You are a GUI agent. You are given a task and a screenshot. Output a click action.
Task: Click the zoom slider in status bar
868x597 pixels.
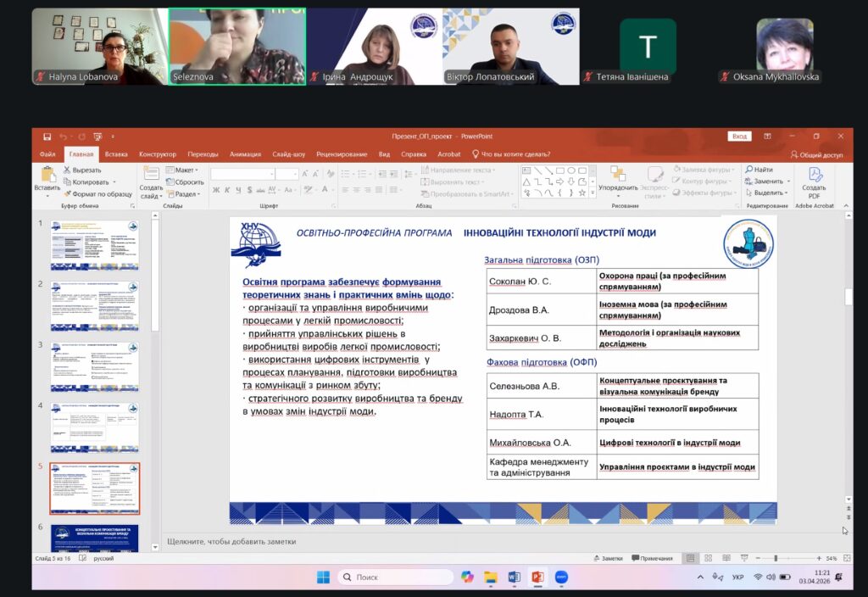(776, 558)
